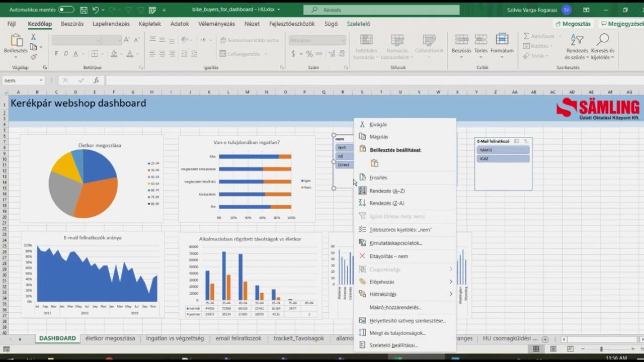Switch to the Beszúrás ribbon tab
Viewport: 644px width, 362px height.
72,24
